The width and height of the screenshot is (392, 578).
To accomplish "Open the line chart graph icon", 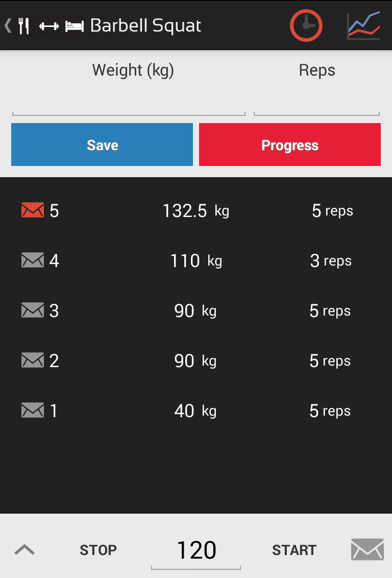I will pos(363,26).
